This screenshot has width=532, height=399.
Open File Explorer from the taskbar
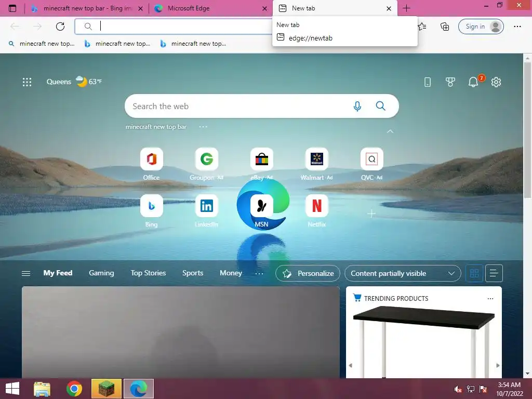click(42, 389)
